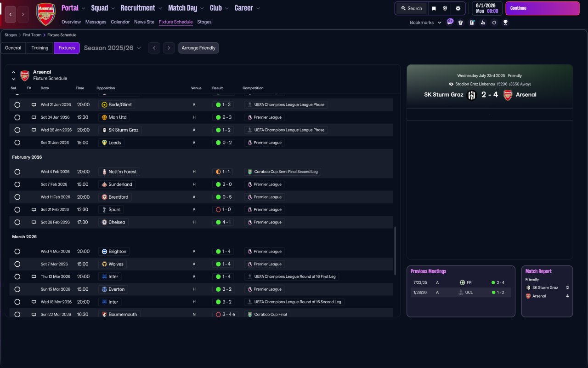Open the world globe icon

(445, 8)
